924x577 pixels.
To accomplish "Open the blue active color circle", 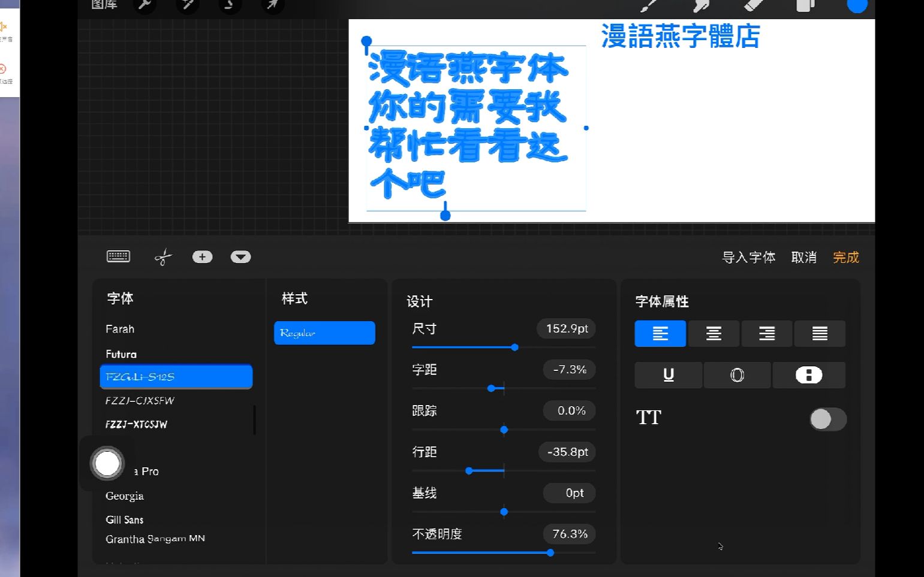I will point(857,5).
